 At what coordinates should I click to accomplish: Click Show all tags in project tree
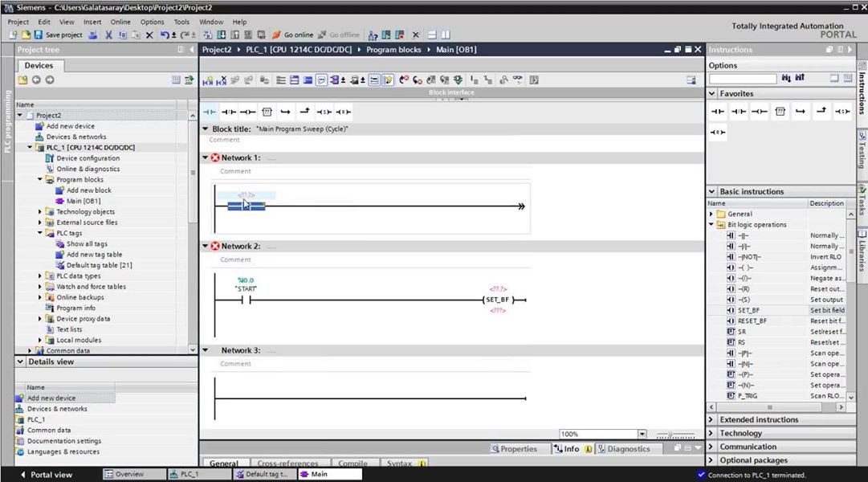pos(87,243)
